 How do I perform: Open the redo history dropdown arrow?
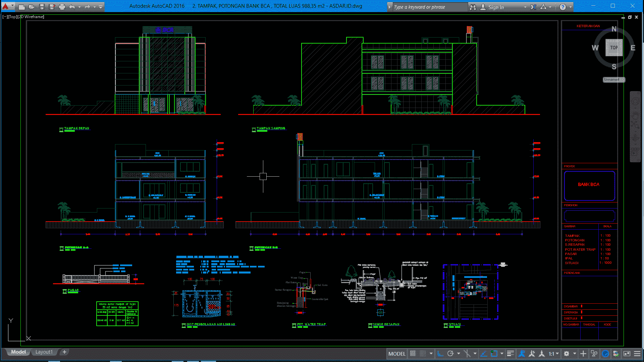pos(94,6)
